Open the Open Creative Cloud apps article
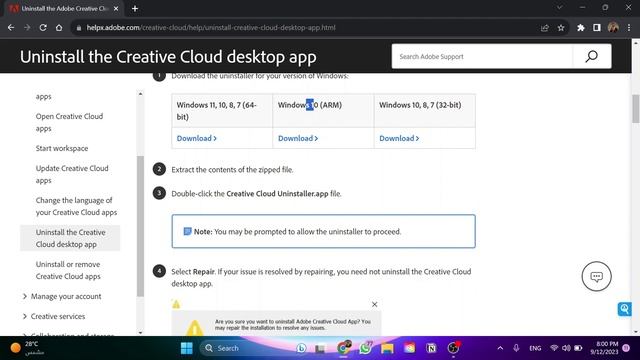This screenshot has height=360, width=640. pos(69,122)
